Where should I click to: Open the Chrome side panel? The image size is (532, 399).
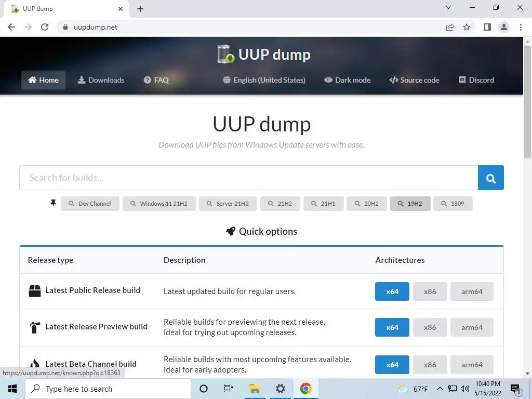tap(487, 27)
